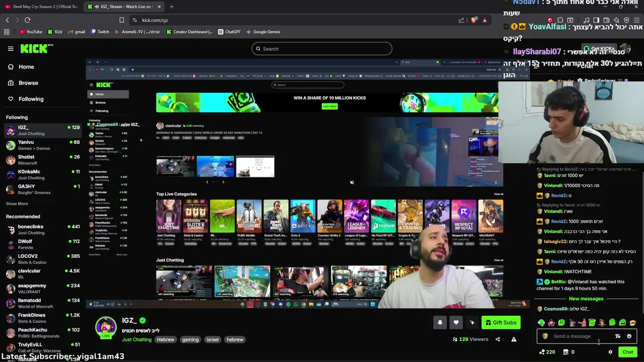Open the ChatGPT bookmark
Viewport: 644px width, 362px height.
point(229,32)
